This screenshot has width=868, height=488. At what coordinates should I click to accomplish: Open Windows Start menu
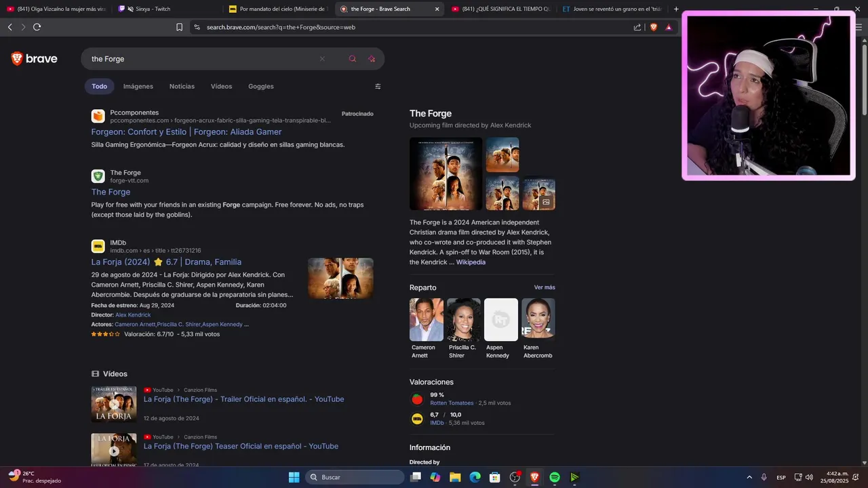tap(294, 477)
